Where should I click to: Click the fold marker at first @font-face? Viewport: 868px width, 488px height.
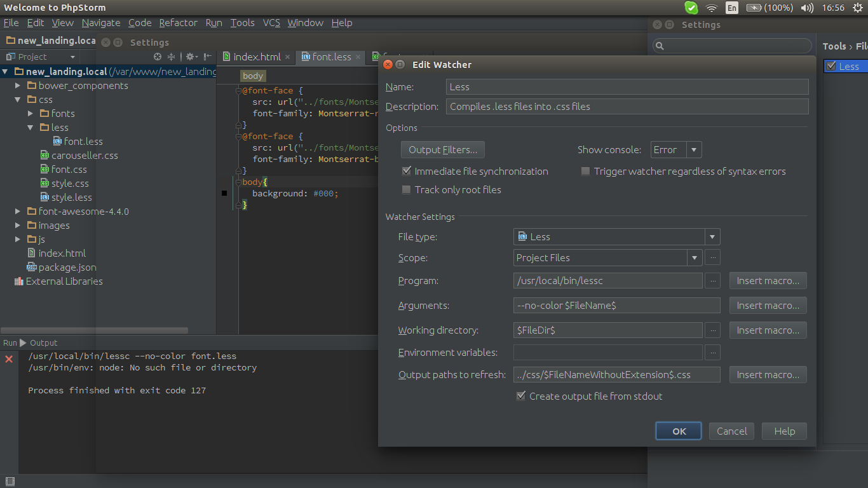[239, 91]
